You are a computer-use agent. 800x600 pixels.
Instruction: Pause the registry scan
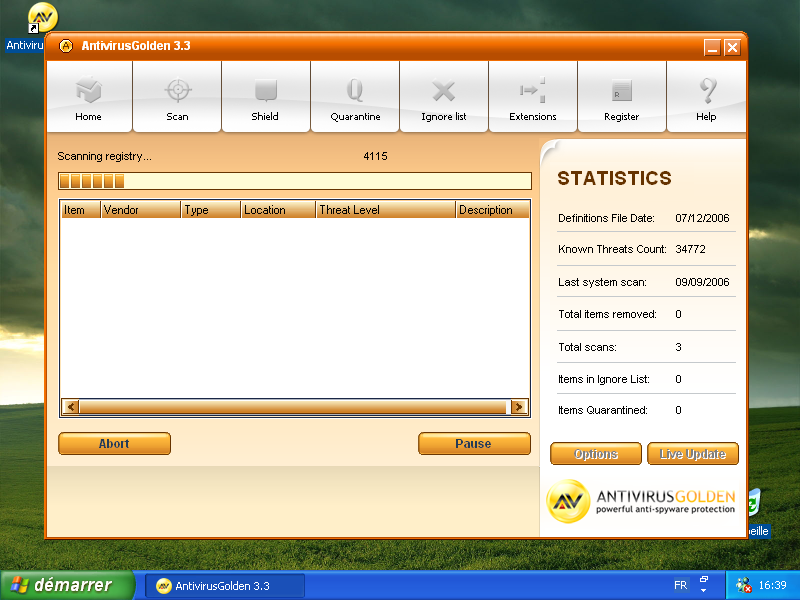(x=474, y=443)
